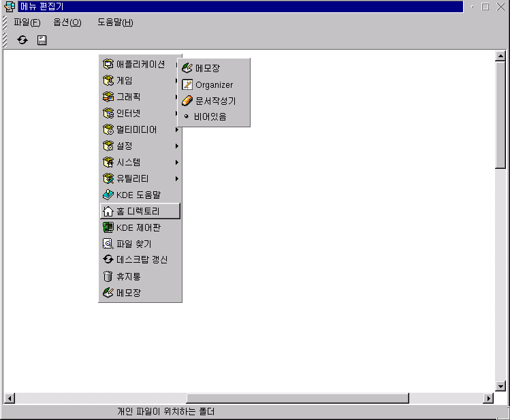510x420 pixels.
Task: Select the 인터넷 menu entry text
Action: point(129,113)
